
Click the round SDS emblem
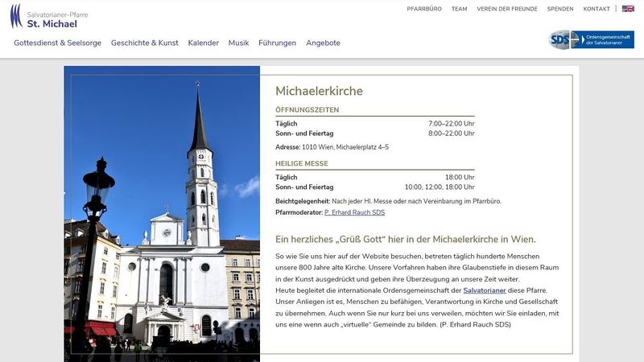(559, 39)
